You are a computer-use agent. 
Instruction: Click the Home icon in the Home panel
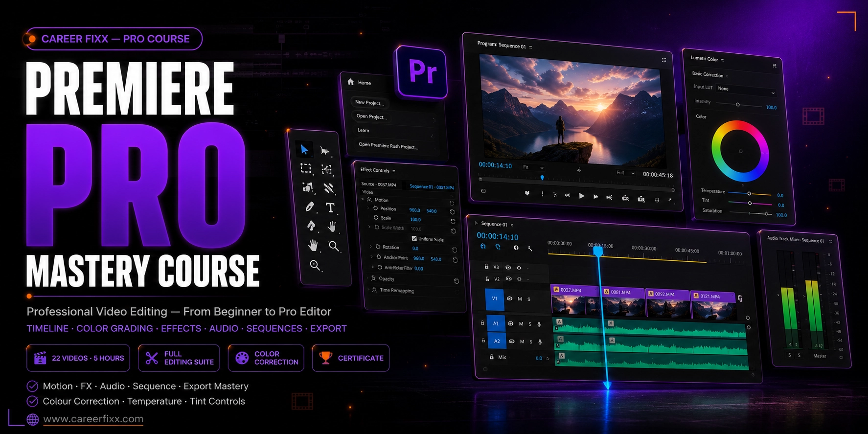point(351,82)
